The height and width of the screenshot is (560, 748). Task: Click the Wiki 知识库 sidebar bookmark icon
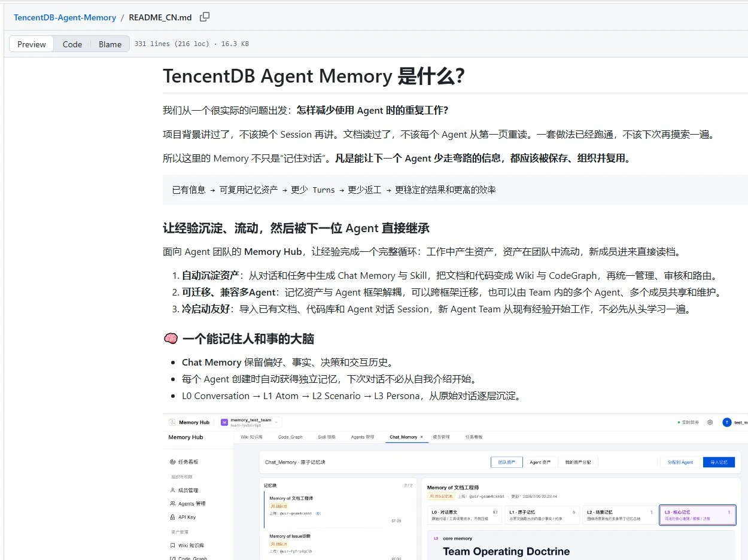coord(173,546)
